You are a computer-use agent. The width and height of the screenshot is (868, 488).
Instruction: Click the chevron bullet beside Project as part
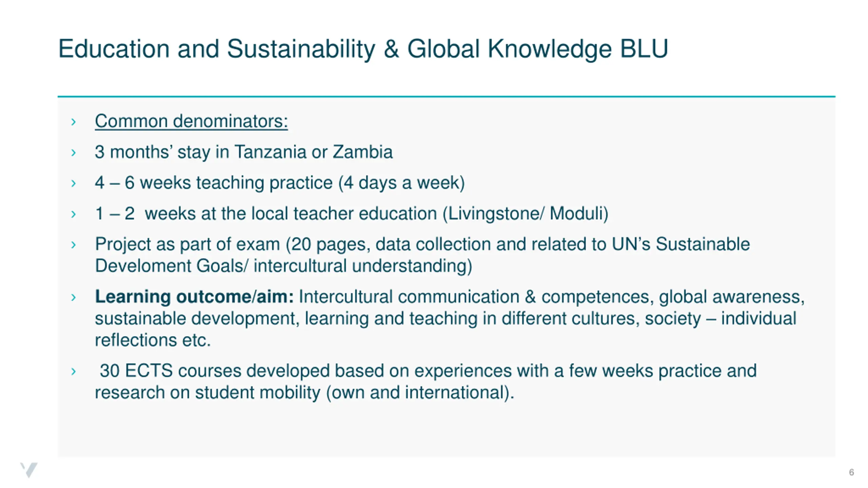click(x=74, y=245)
